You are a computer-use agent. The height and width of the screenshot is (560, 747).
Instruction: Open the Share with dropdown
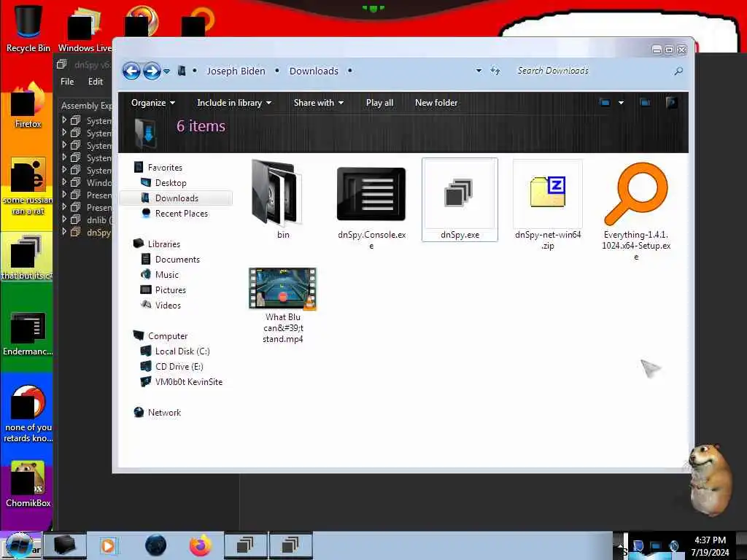pyautogui.click(x=318, y=103)
